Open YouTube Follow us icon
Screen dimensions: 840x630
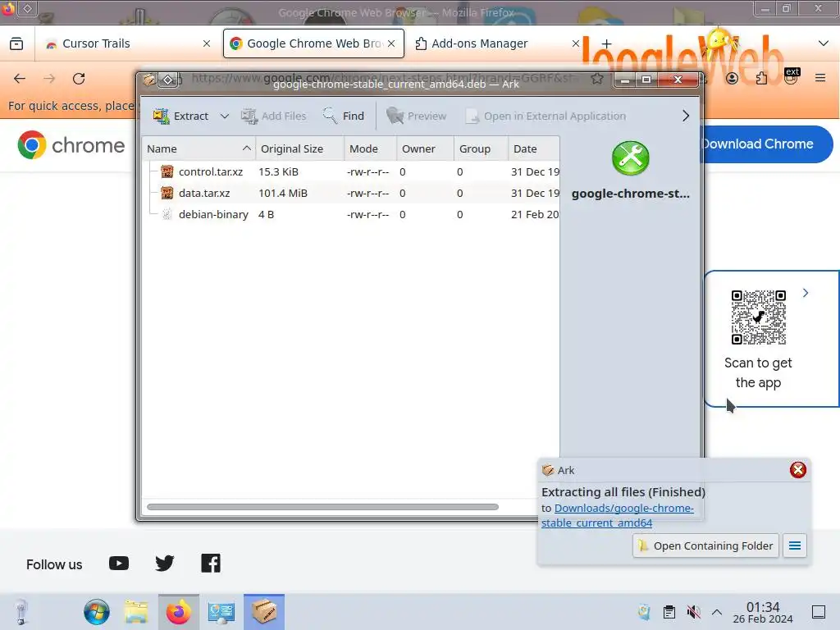pyautogui.click(x=119, y=564)
